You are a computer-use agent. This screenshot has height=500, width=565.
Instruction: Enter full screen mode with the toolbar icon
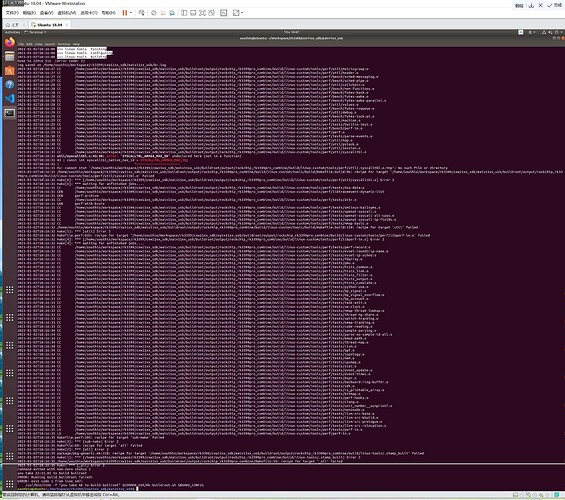tap(203, 13)
